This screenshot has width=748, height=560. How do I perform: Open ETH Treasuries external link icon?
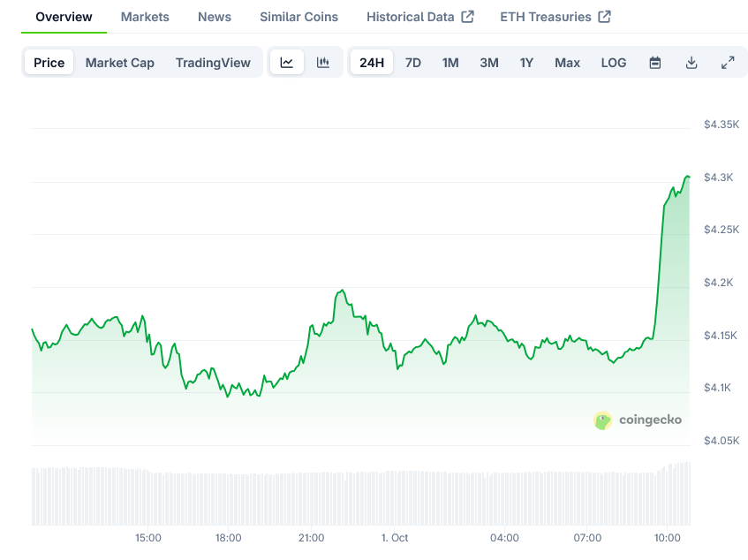point(604,16)
